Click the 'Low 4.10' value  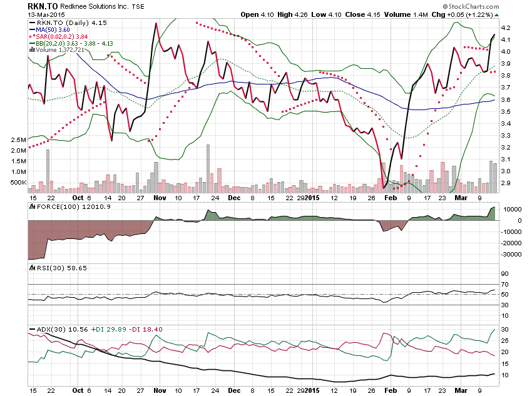(326, 14)
